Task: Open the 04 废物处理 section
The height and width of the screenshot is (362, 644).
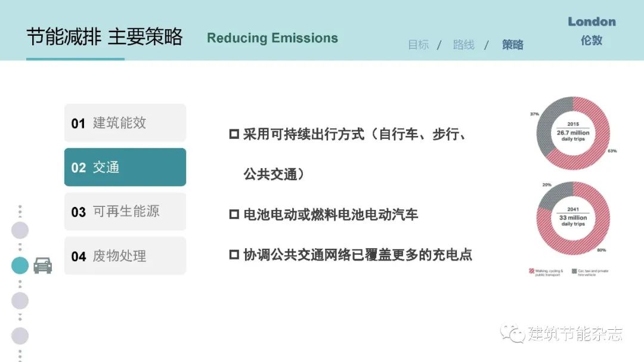Action: coord(125,256)
